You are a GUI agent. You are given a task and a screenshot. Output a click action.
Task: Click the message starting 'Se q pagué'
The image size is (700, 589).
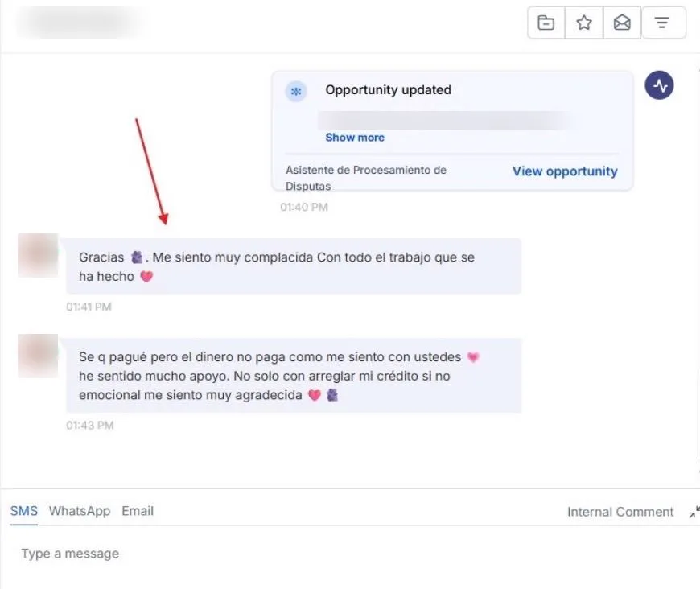click(x=294, y=376)
